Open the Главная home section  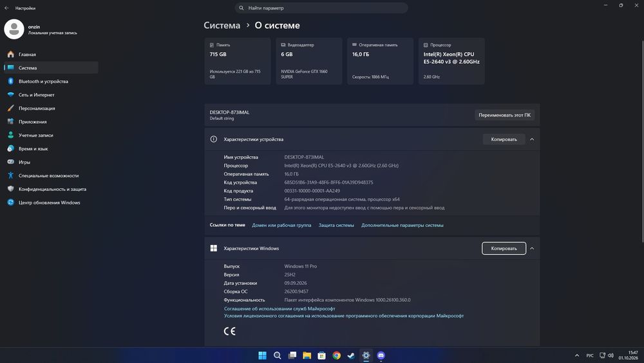point(51,54)
